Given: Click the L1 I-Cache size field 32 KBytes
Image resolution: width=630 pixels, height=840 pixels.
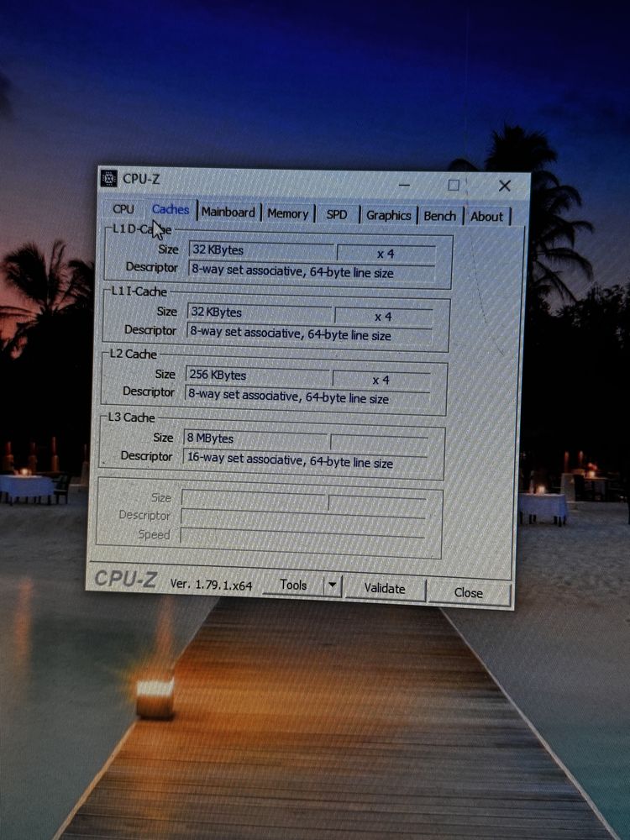Looking at the screenshot, I should pyautogui.click(x=260, y=312).
